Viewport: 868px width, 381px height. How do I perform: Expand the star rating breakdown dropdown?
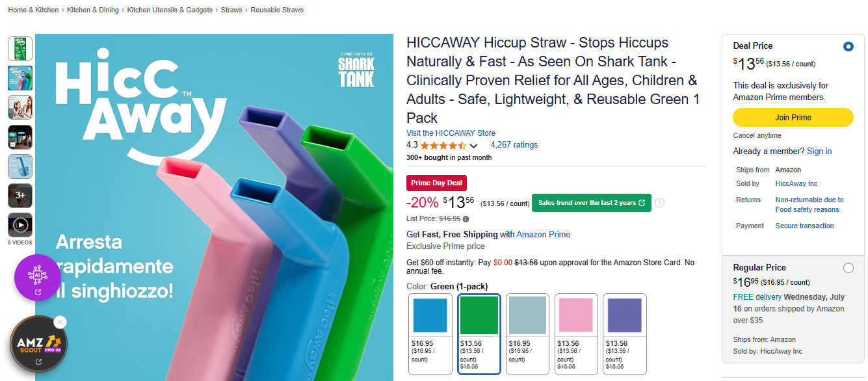pos(474,146)
